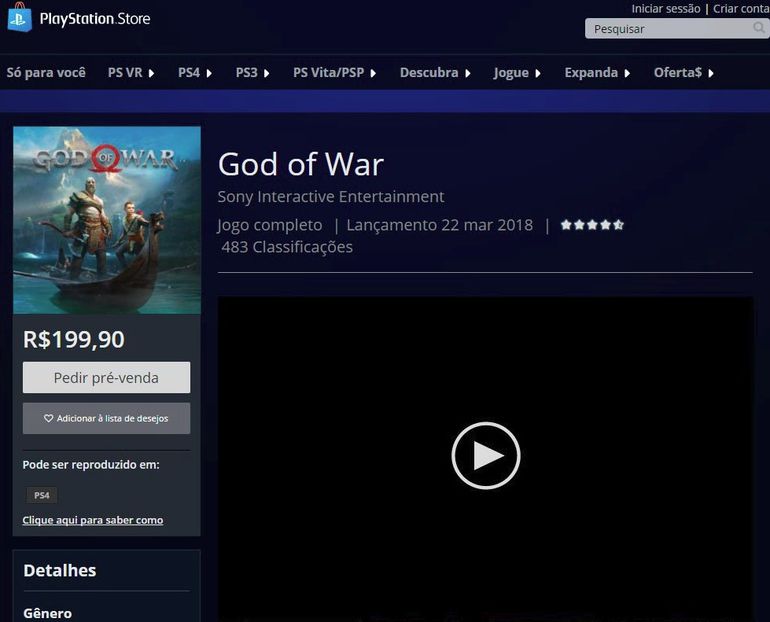Click the Jogo completo text
This screenshot has width=770, height=622.
[x=270, y=225]
